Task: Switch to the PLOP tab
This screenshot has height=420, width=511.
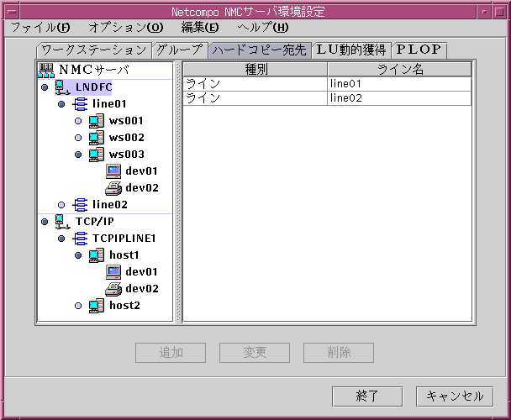Action: click(419, 50)
